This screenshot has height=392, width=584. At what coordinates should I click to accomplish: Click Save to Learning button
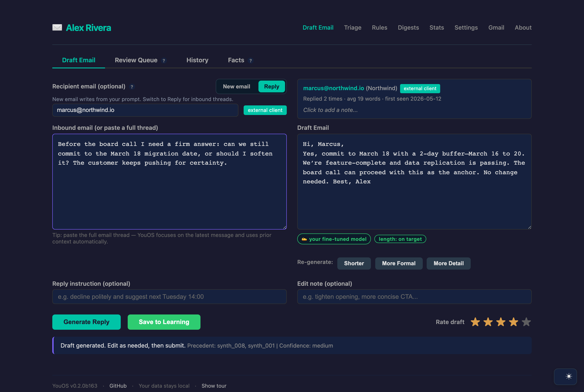164,322
